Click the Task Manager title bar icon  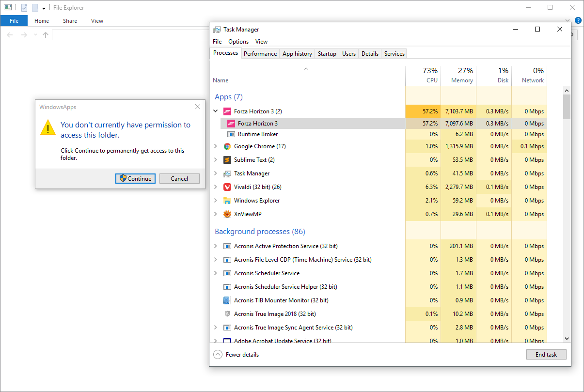(217, 30)
